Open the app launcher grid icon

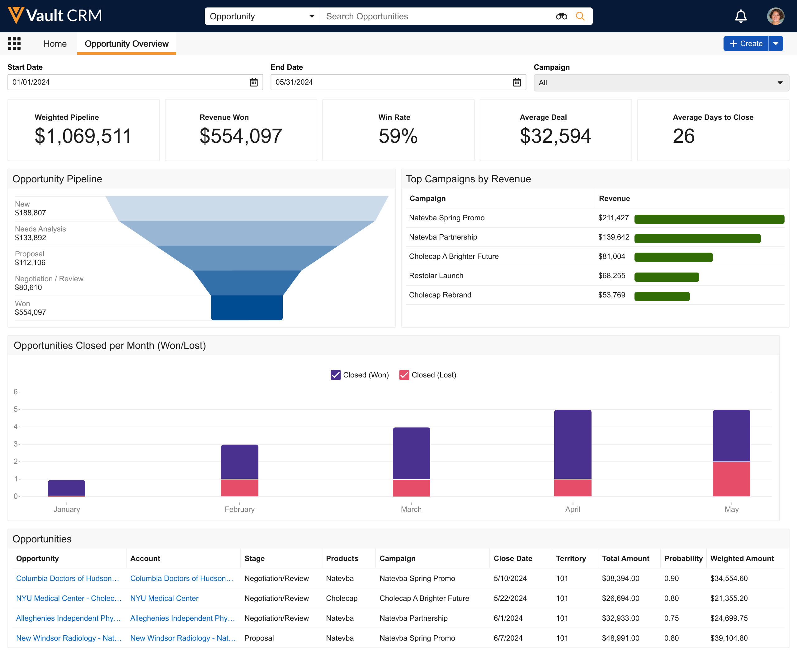(15, 44)
